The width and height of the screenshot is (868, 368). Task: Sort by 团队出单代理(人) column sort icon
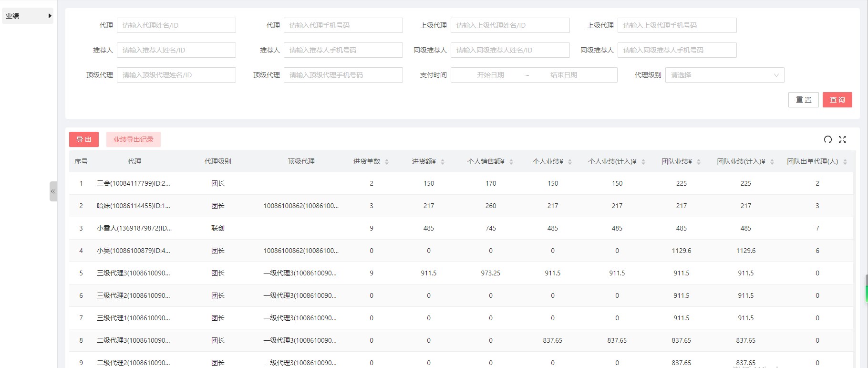click(845, 162)
